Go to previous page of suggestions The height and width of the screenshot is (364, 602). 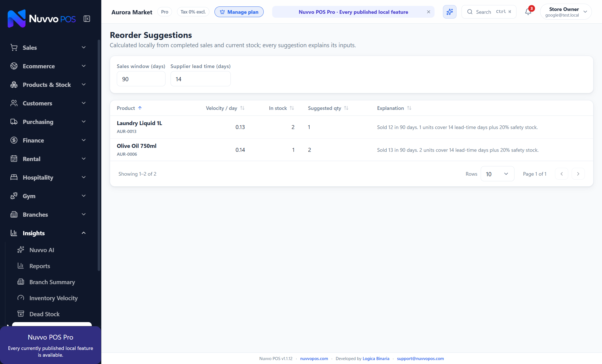561,174
